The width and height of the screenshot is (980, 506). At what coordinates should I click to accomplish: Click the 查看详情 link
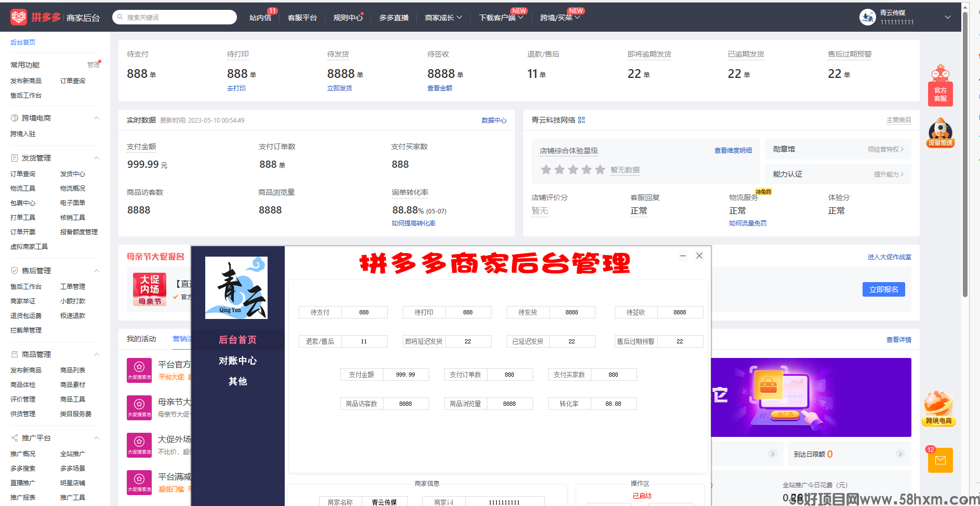pyautogui.click(x=899, y=340)
